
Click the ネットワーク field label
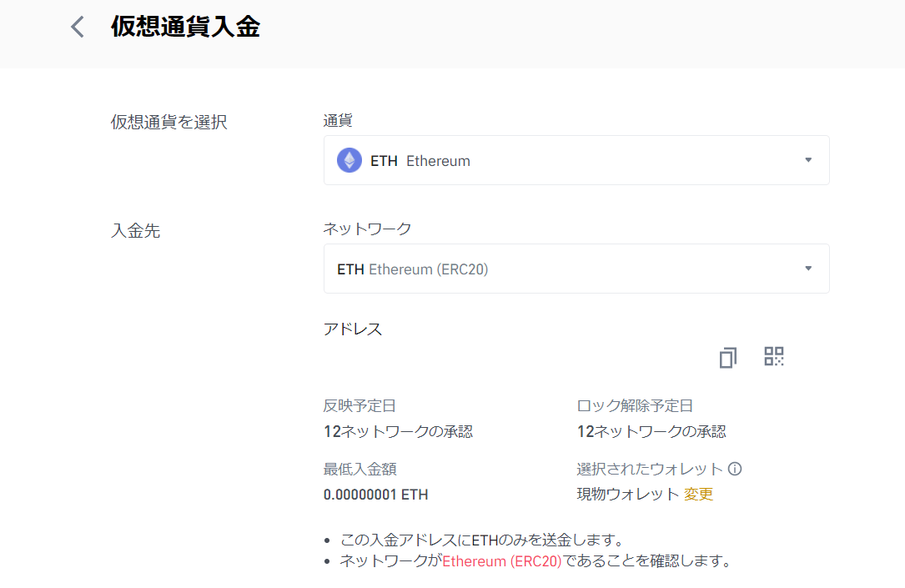tap(367, 229)
